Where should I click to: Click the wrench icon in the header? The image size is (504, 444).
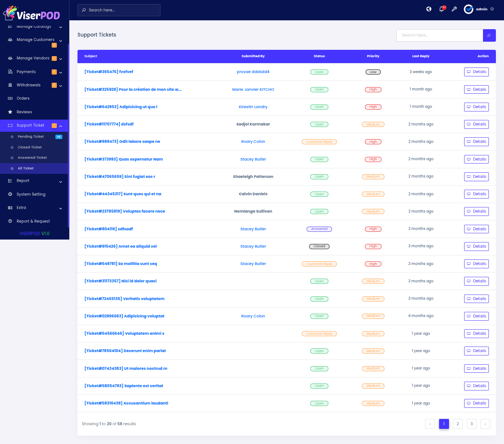[x=454, y=9]
